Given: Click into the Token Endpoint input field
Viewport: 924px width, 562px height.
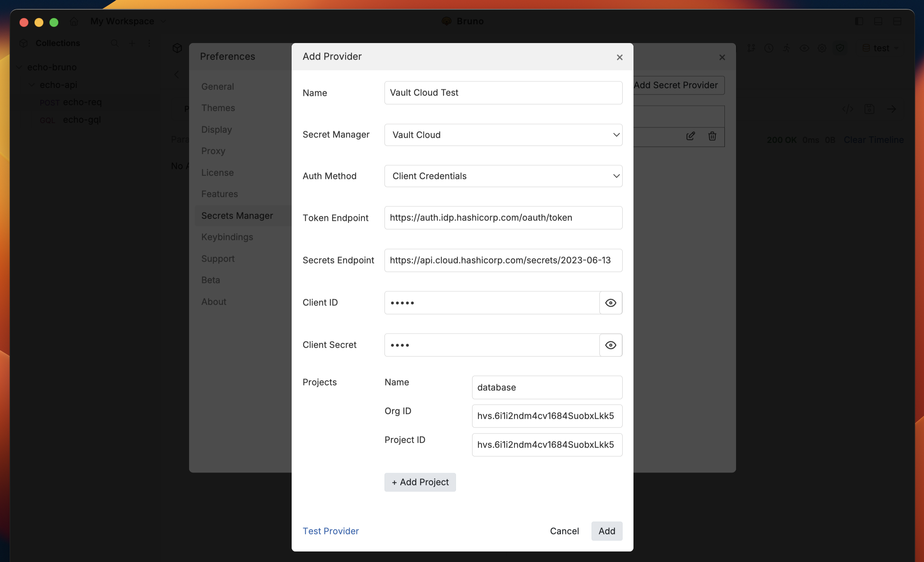Looking at the screenshot, I should pyautogui.click(x=503, y=218).
